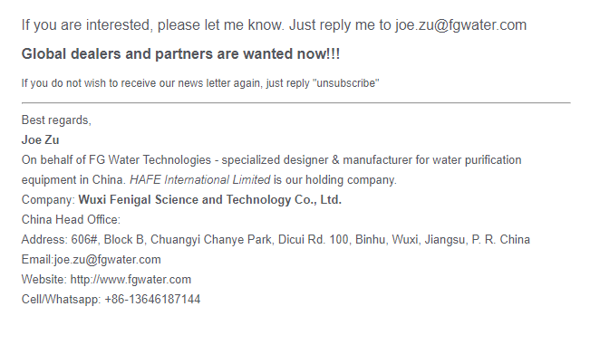590x364 pixels.
Task: Click the Cell/Whatsapp phone number +86-13646187144
Action: [x=152, y=300]
